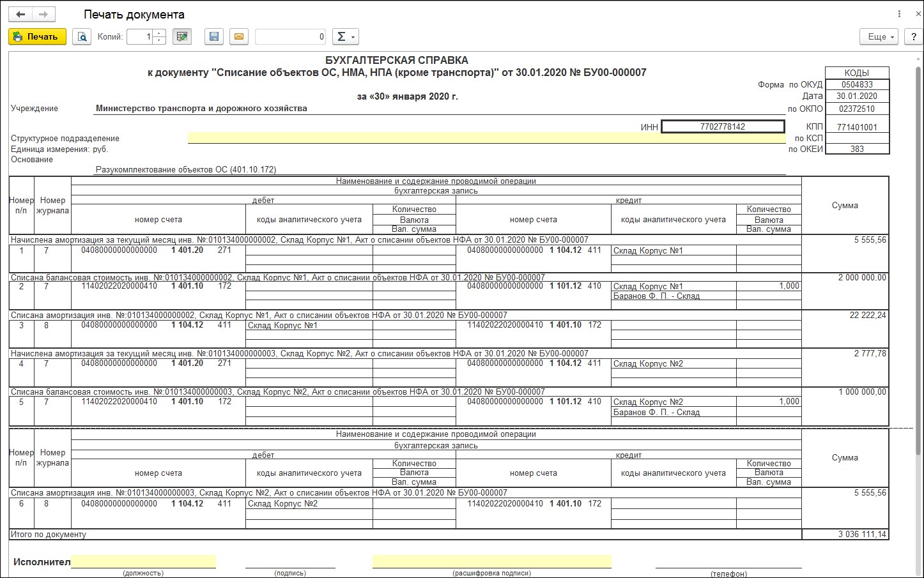Click the ОКУД form code 0504833
The width and height of the screenshot is (924, 578).
(x=857, y=84)
